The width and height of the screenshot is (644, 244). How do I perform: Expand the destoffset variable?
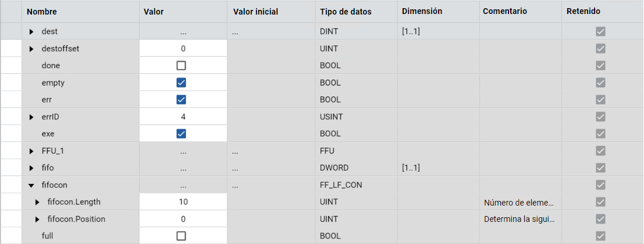[x=31, y=48]
